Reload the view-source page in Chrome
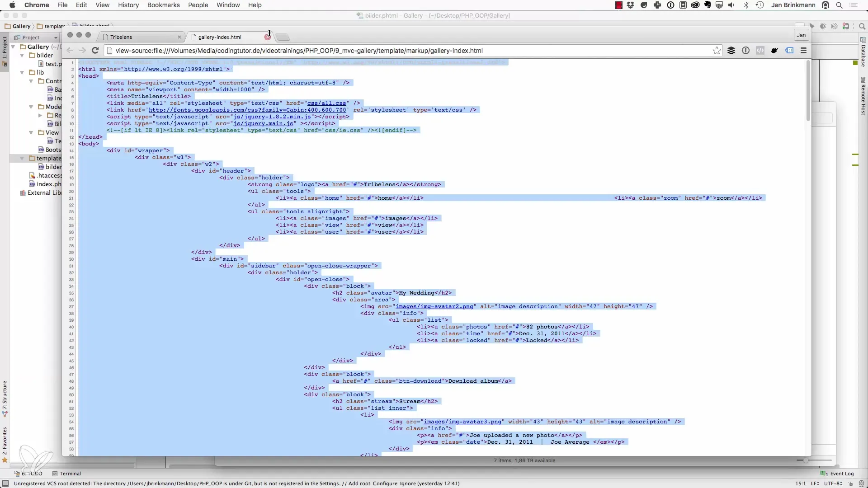Screen dimensions: 868x488 click(95, 51)
